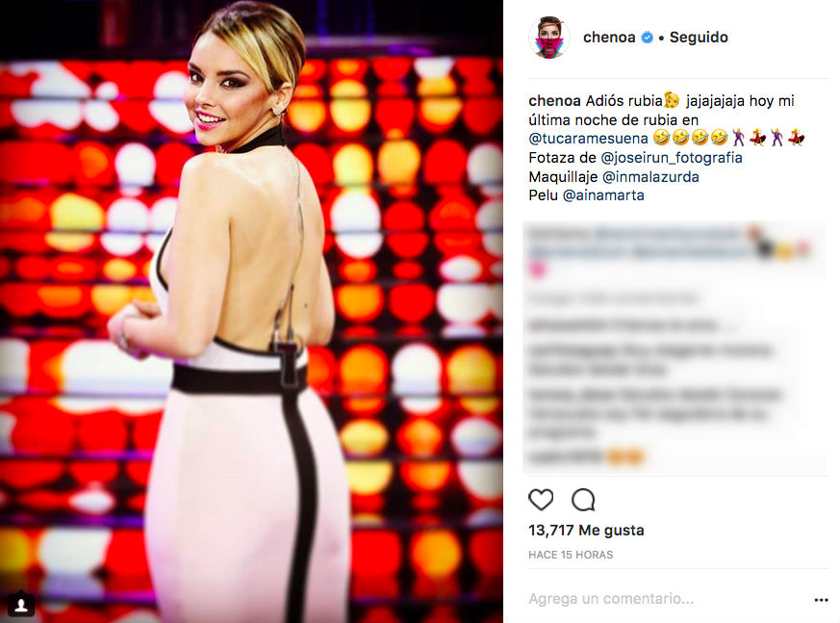Click the HACE 15 HORAS timestamp
Screen dimensions: 840x623
pos(571,555)
